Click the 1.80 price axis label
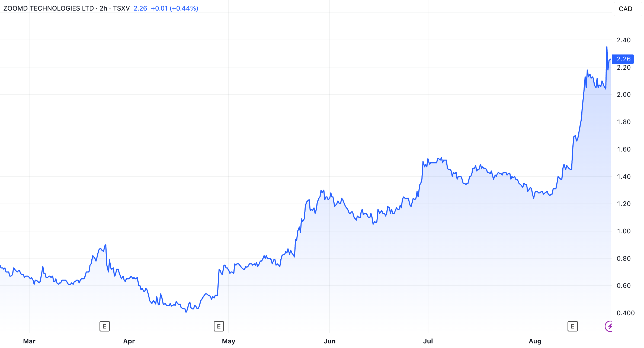 click(x=624, y=122)
